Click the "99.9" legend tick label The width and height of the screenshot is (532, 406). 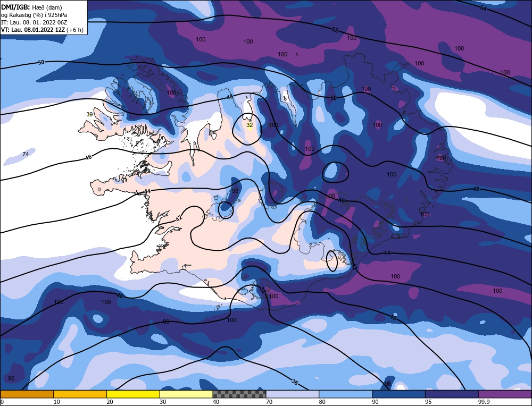(x=484, y=402)
